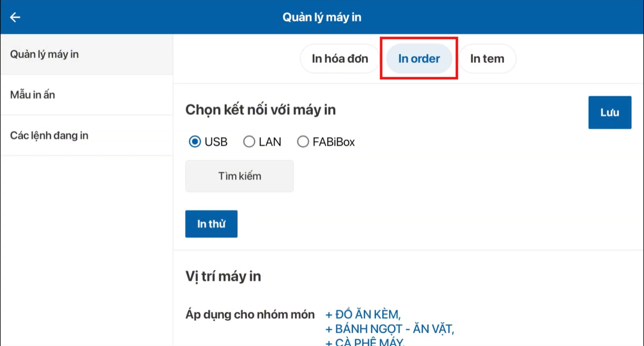Go back using the header arrow
Viewport: 644px width, 346px height.
point(15,17)
